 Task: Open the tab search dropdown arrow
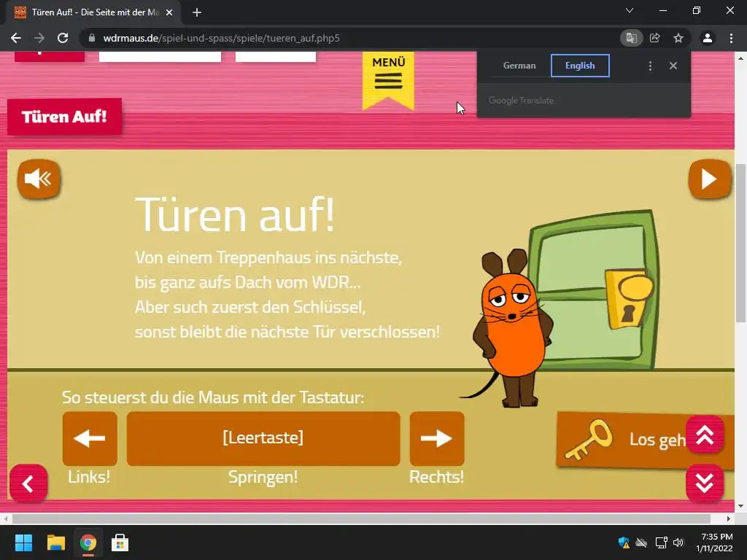click(630, 10)
